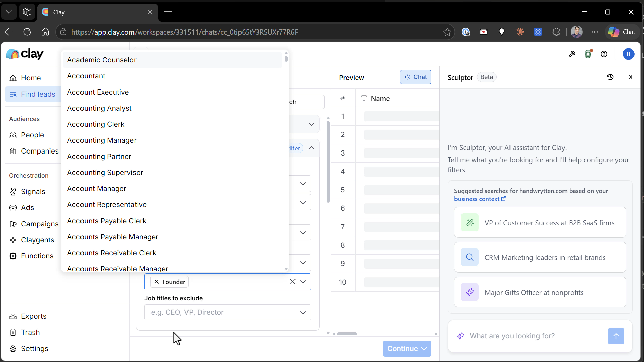The width and height of the screenshot is (644, 362).
Task: Select Accounting Analyst option
Action: [172, 108]
